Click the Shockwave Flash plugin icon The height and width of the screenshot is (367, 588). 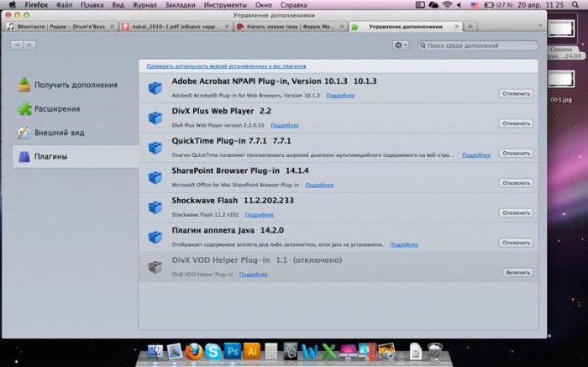155,207
